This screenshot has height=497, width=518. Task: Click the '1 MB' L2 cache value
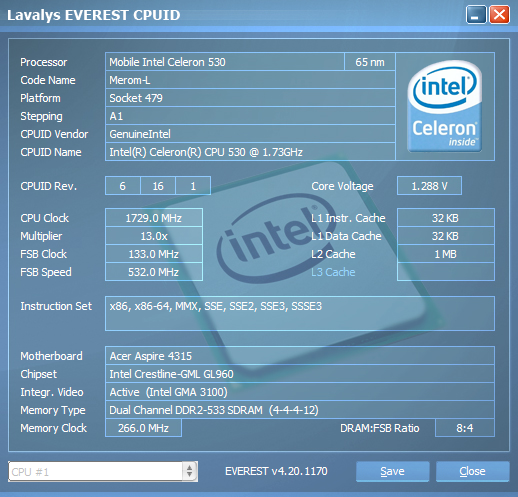446,254
